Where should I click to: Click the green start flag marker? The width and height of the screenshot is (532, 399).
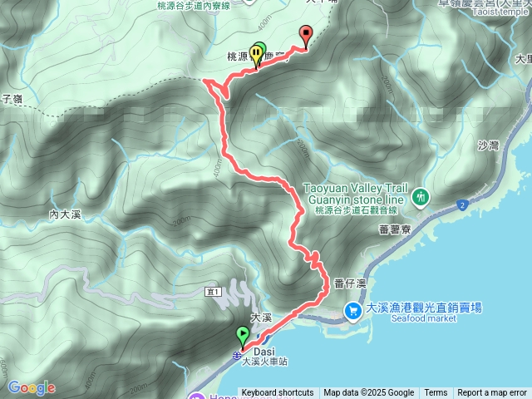click(243, 337)
